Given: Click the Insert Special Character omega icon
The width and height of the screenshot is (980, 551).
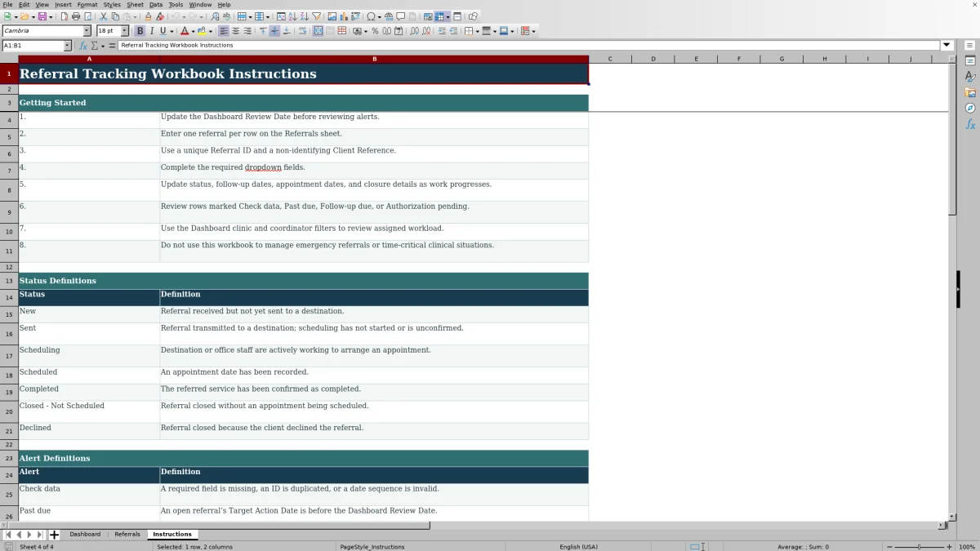Looking at the screenshot, I should coord(371,16).
